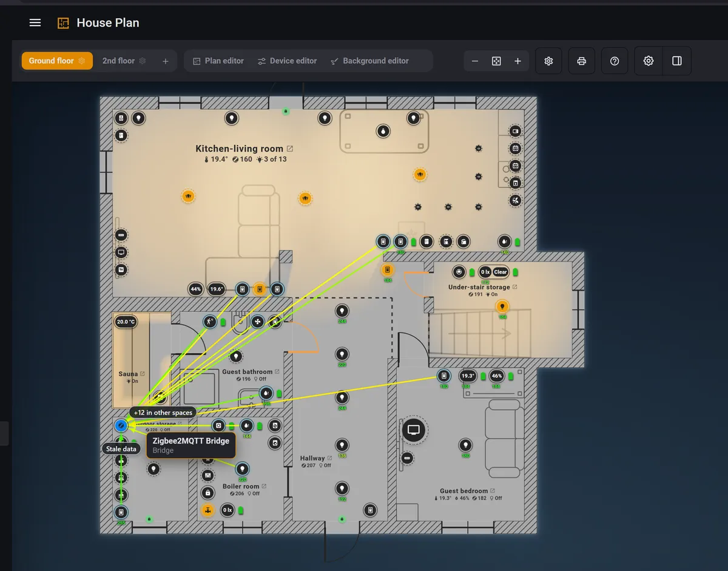Open the hamburger navigation menu

point(35,22)
